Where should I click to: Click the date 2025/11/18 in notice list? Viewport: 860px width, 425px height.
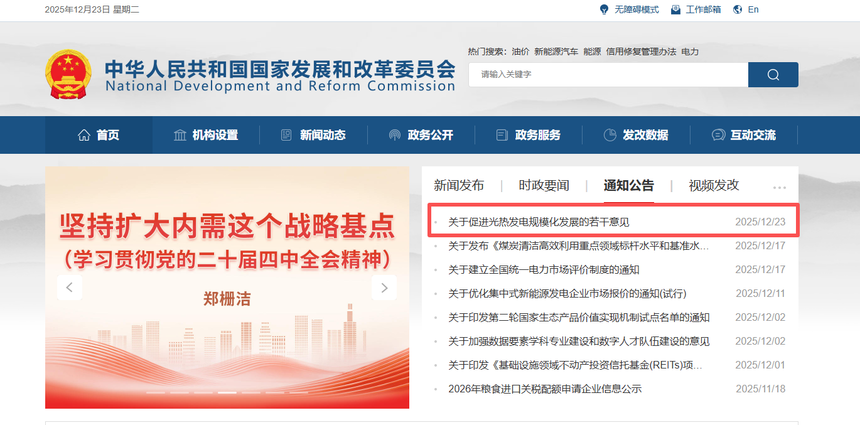tap(760, 389)
